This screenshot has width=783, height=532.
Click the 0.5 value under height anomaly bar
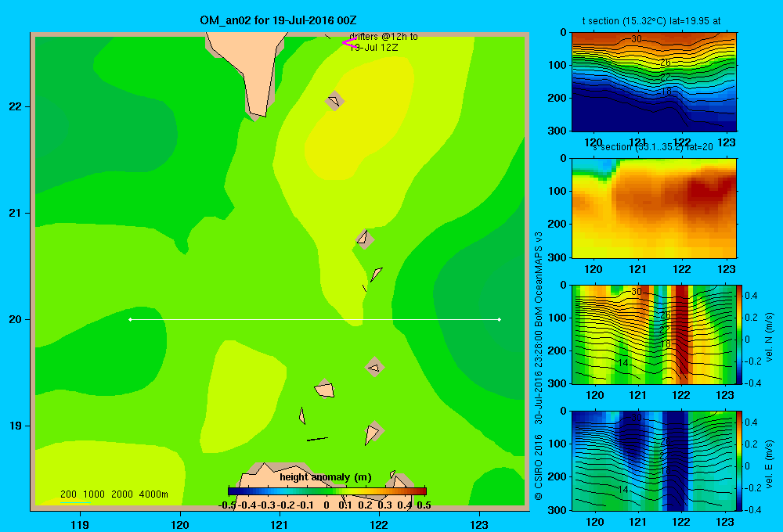click(x=424, y=505)
